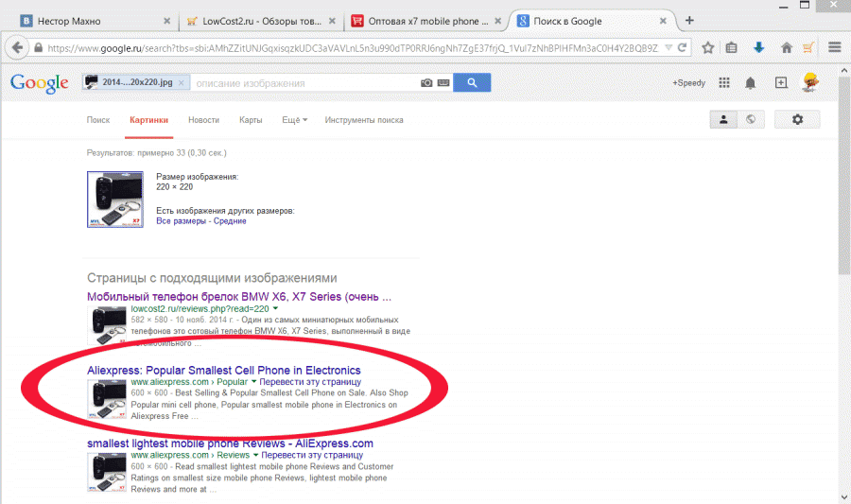Image resolution: width=851 pixels, height=504 pixels.
Task: Open Google notifications bell
Action: coord(750,83)
